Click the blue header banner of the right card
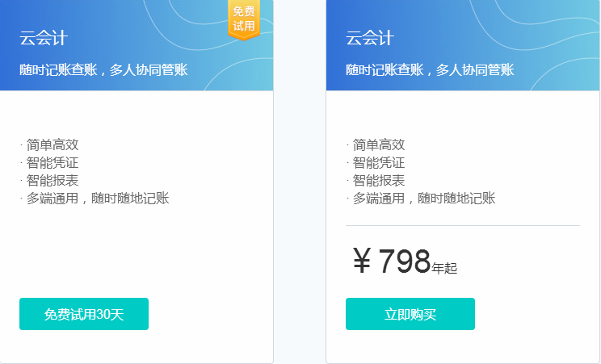 463,45
